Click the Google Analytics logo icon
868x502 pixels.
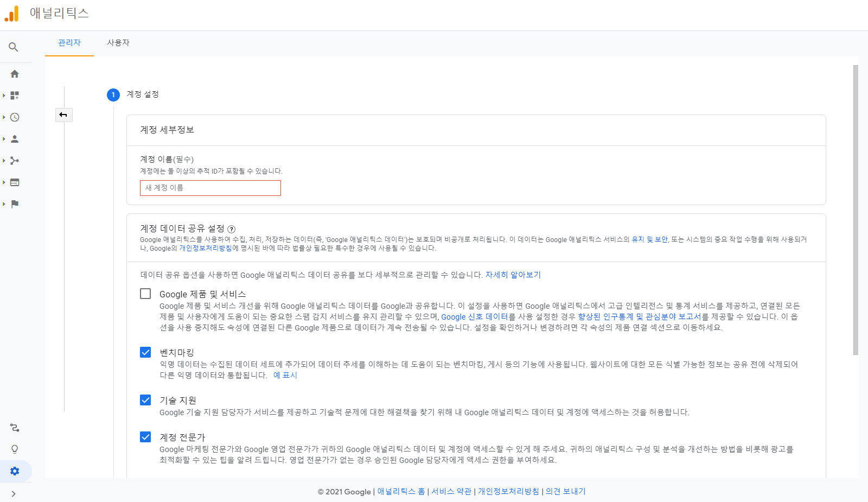pos(11,14)
